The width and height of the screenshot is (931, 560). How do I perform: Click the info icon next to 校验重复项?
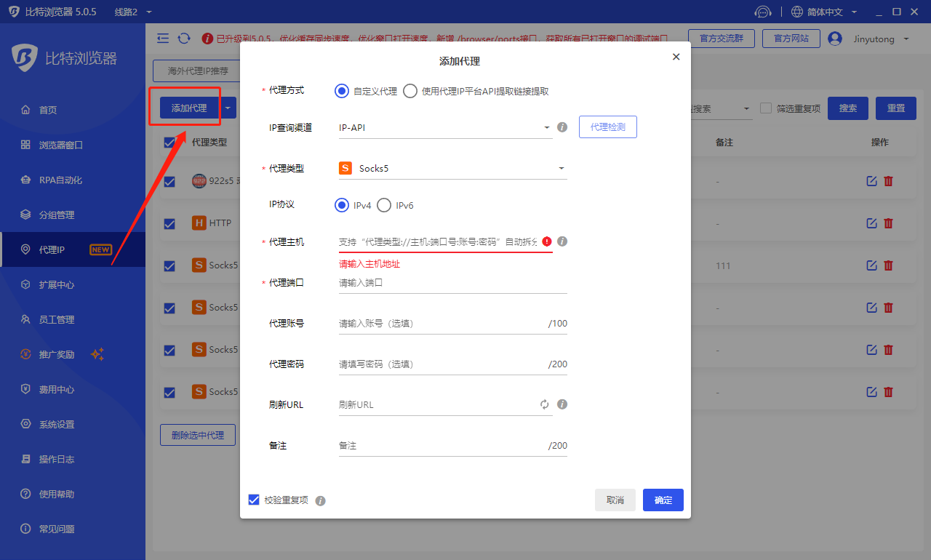(320, 500)
